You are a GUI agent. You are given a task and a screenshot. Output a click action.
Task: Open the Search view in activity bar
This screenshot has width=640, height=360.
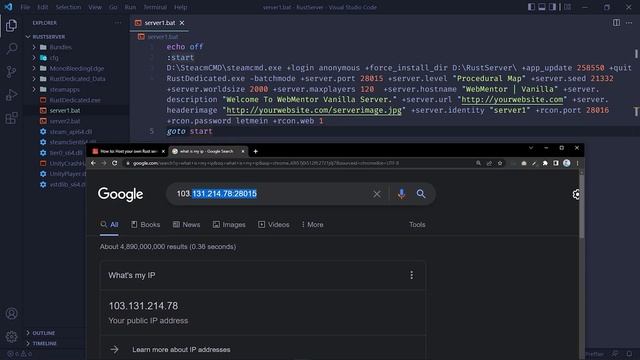11,49
